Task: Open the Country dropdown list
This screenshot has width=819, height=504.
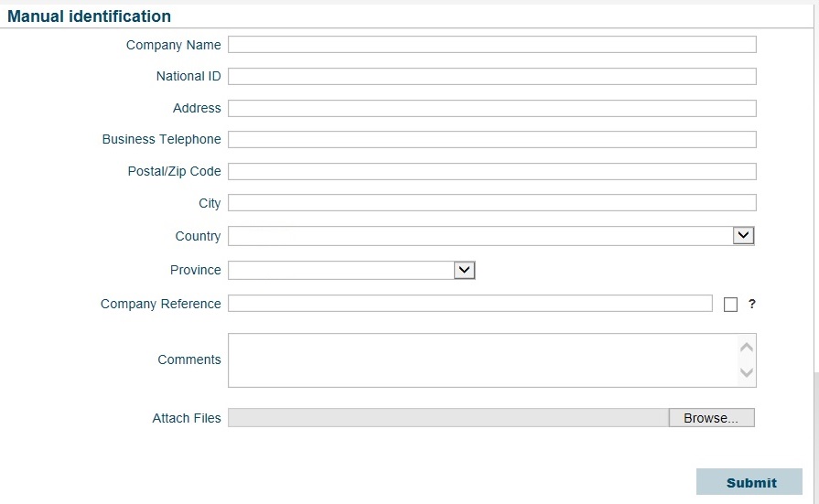Action: (491, 236)
